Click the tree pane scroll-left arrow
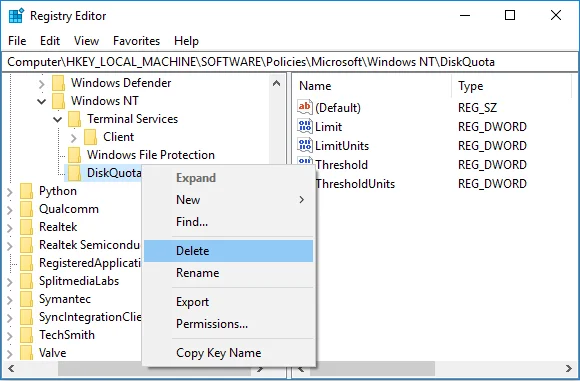This screenshot has width=580, height=381. [11, 368]
